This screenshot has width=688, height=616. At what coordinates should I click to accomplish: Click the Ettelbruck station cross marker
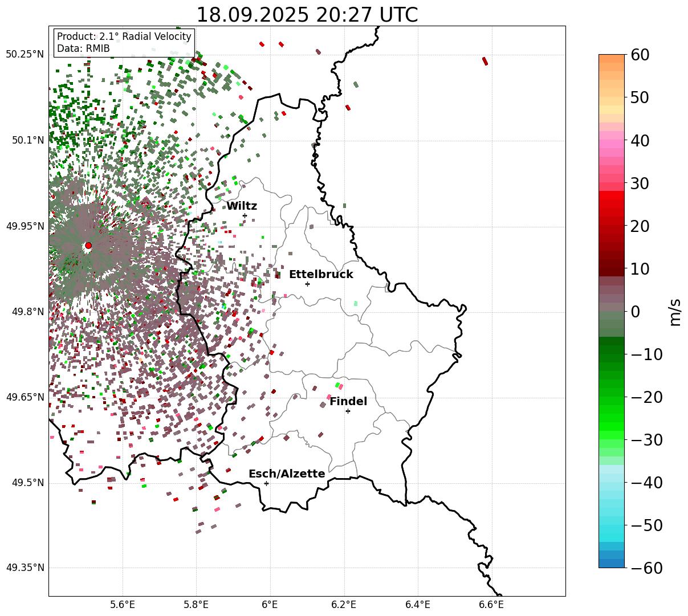point(307,284)
